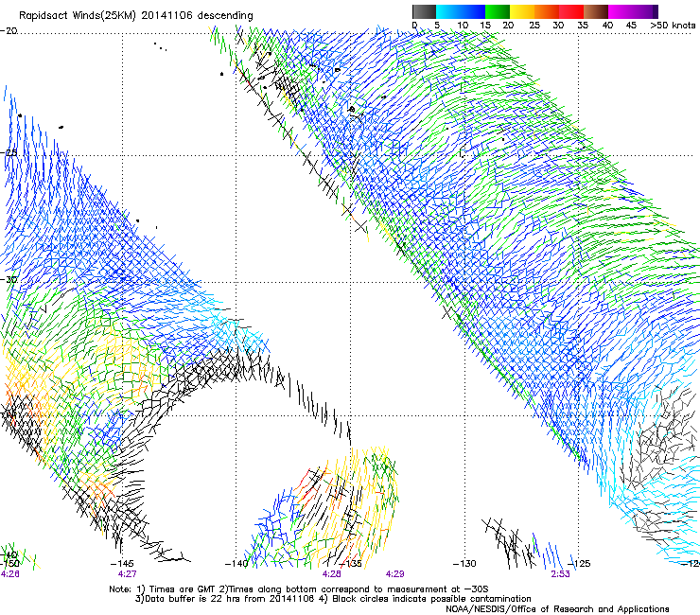Click the '-20' latitude label
This screenshot has height=615, width=700.
pos(9,30)
